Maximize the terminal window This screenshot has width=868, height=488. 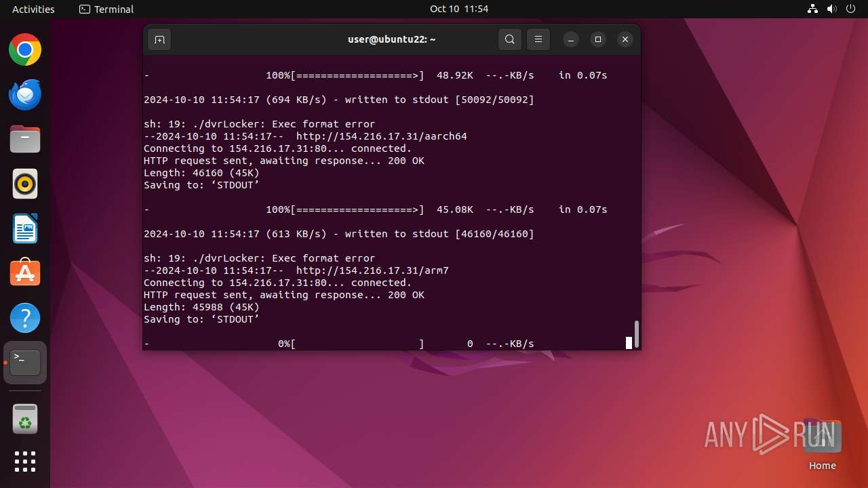click(598, 39)
